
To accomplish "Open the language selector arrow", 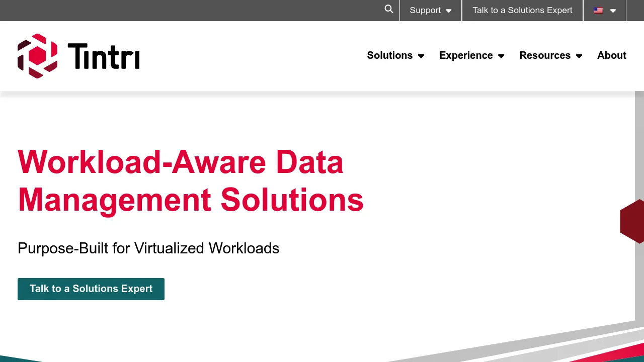I will coord(613,11).
